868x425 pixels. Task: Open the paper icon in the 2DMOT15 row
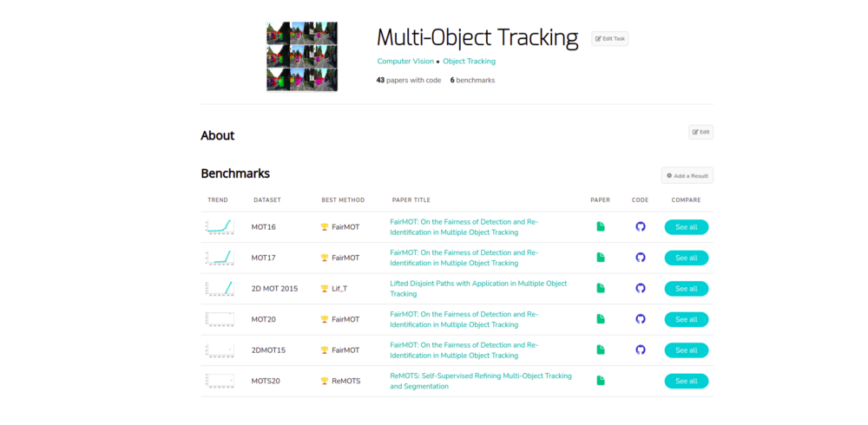pyautogui.click(x=601, y=350)
